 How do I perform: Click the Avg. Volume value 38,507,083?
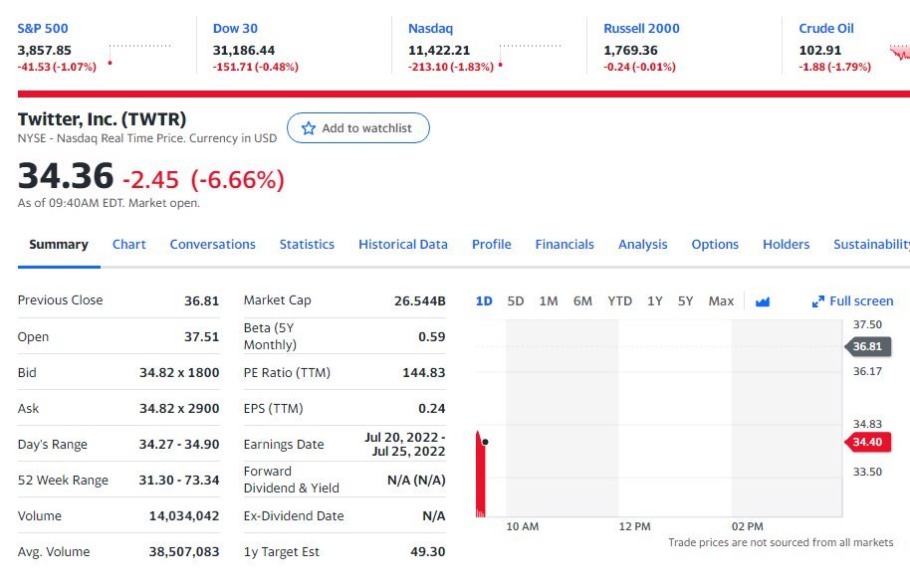click(x=184, y=552)
